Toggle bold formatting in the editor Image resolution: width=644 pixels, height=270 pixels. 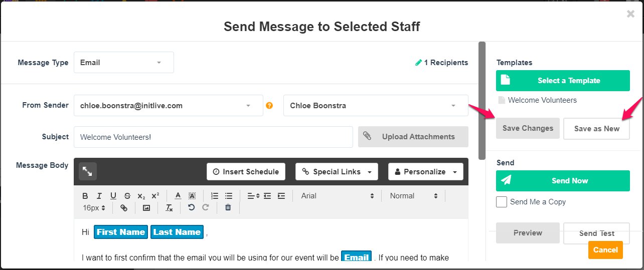(x=85, y=196)
